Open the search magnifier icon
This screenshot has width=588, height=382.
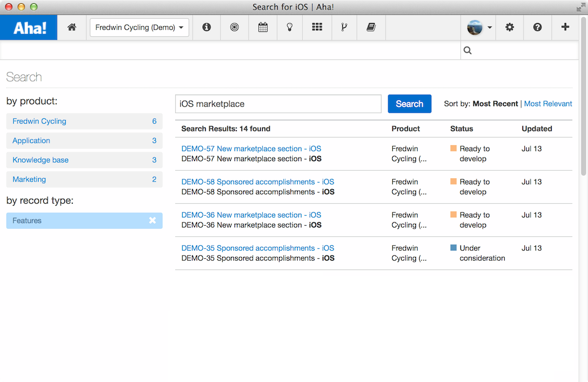467,50
